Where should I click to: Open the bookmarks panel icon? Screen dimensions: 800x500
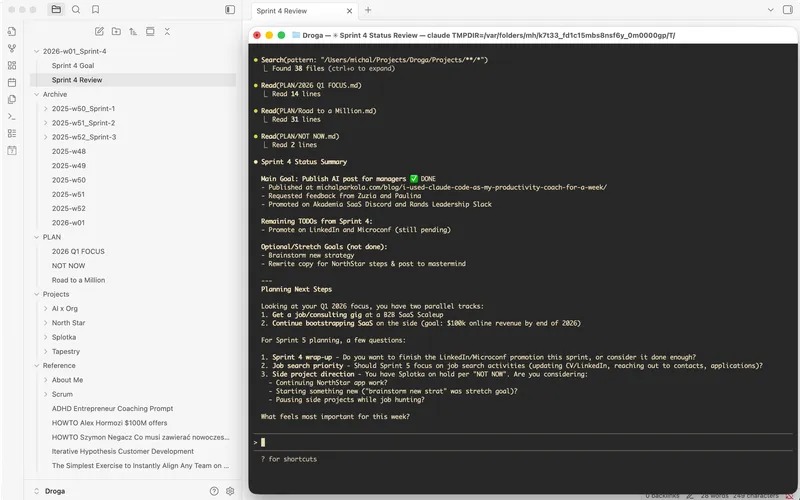pos(95,9)
